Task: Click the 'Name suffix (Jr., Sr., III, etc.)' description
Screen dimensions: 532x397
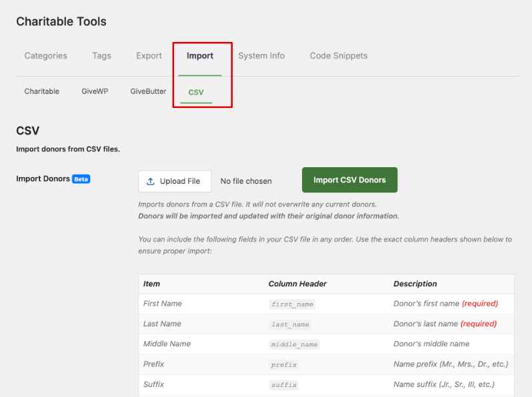Action: pos(444,384)
